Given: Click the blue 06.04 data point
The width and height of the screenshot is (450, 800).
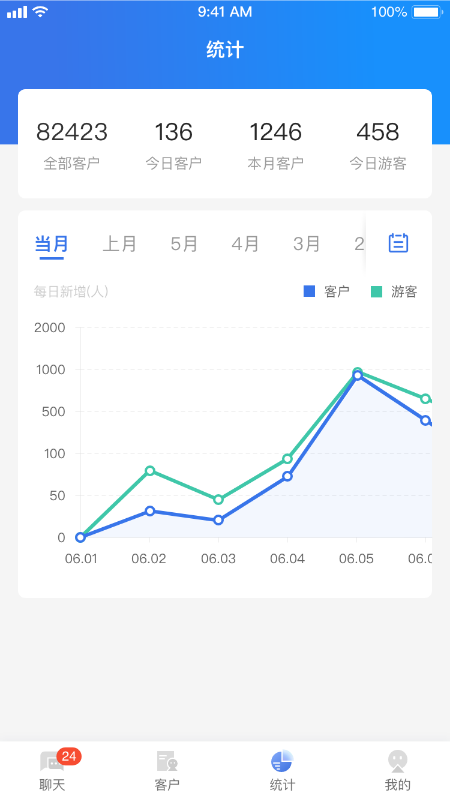Looking at the screenshot, I should point(287,476).
